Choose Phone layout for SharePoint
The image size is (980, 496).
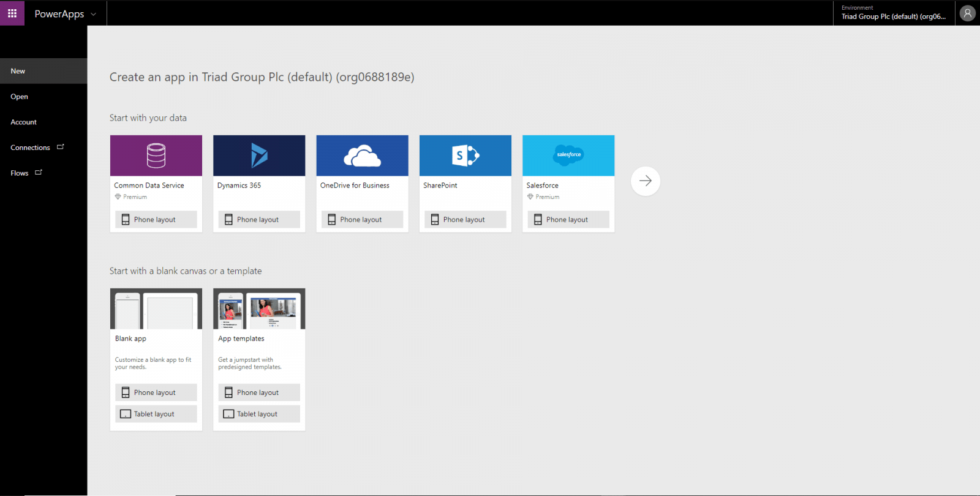(x=466, y=219)
